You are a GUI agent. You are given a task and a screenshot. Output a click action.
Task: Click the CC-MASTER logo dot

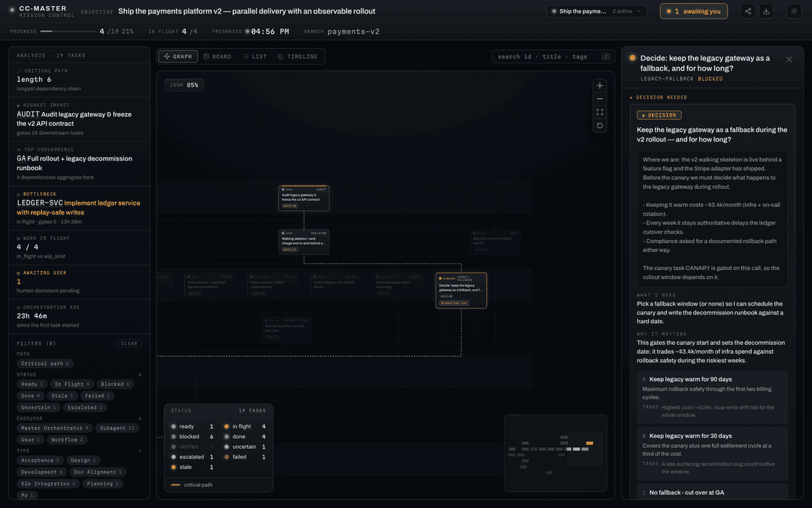(12, 10)
